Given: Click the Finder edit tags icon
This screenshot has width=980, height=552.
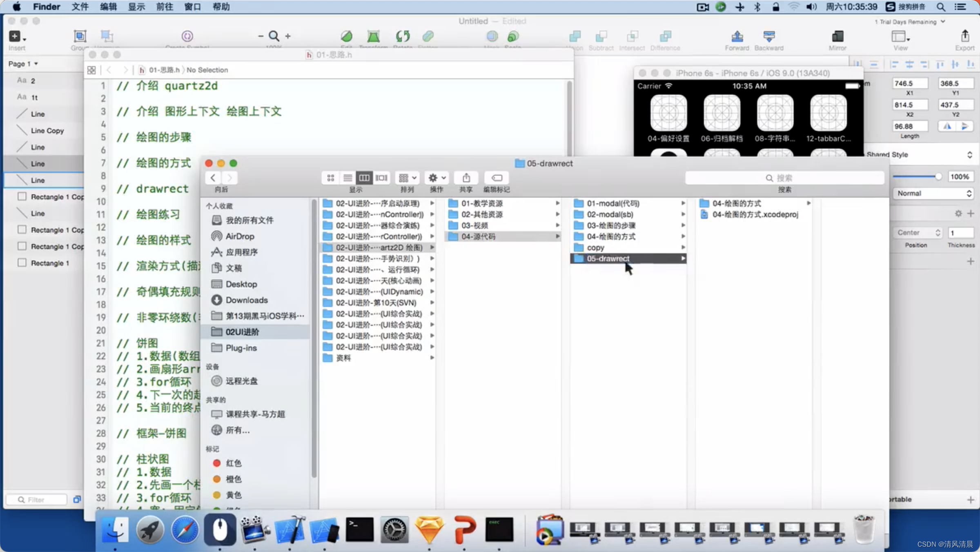Looking at the screenshot, I should click(x=497, y=178).
